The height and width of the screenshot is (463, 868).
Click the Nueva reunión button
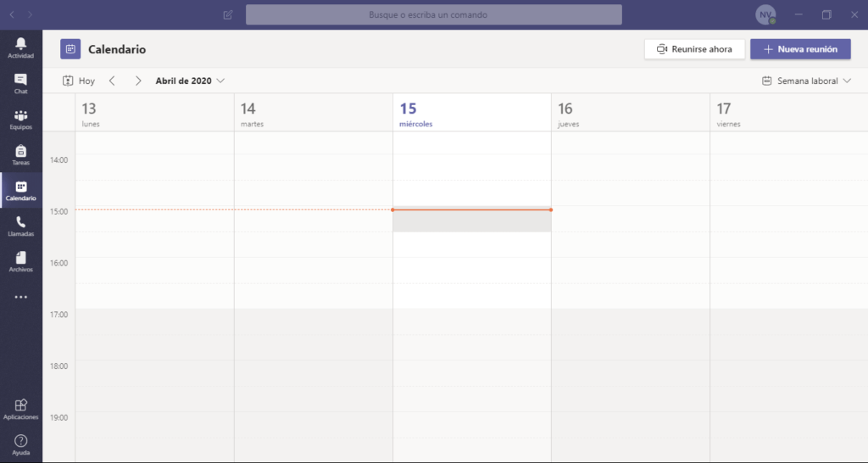click(799, 49)
